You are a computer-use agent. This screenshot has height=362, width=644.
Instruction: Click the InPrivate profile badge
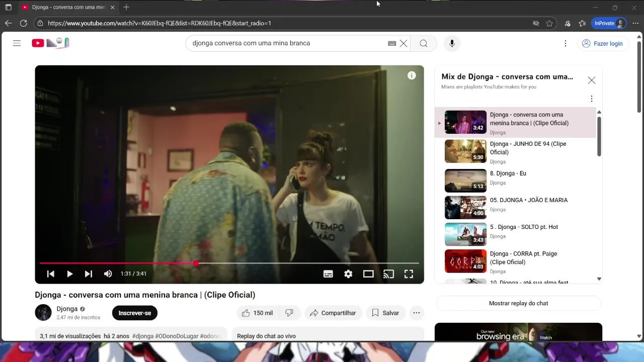click(609, 23)
